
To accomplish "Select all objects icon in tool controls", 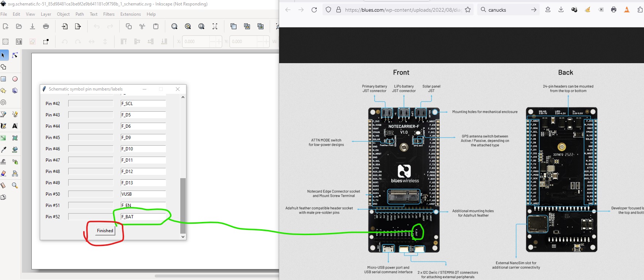I will tap(5, 42).
